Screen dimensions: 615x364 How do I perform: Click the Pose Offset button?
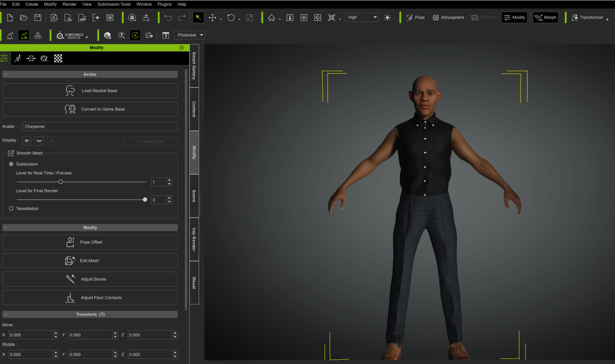pos(90,242)
